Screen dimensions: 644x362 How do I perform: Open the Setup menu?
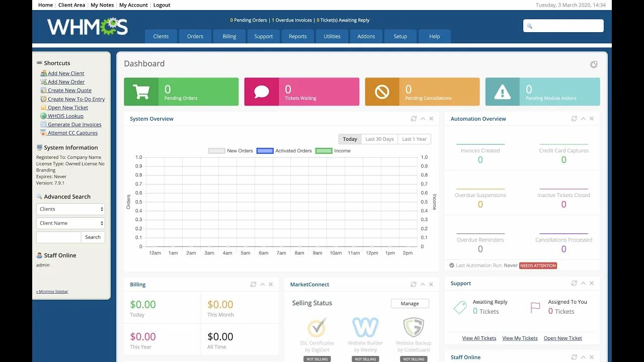[400, 36]
